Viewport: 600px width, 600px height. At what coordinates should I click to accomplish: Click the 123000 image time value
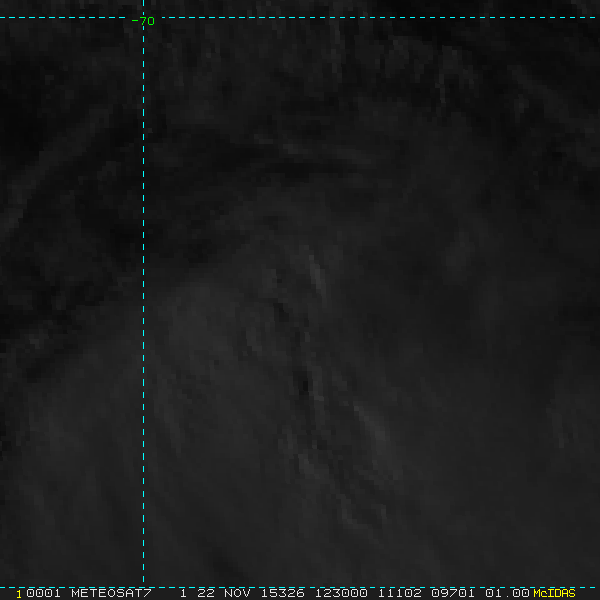tap(341, 593)
